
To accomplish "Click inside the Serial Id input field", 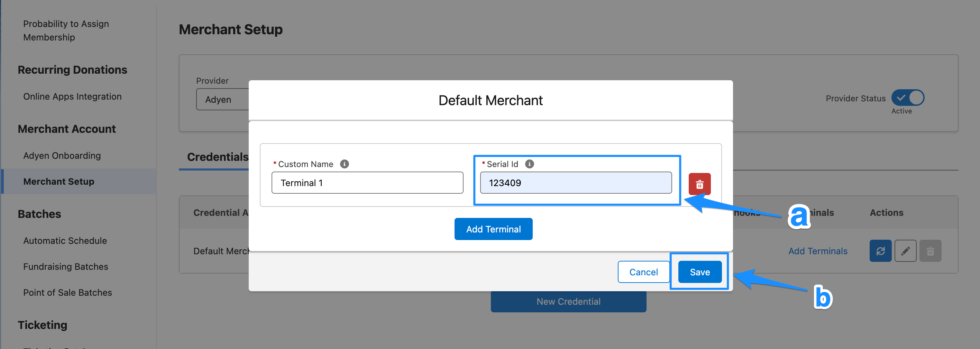I will click(576, 183).
